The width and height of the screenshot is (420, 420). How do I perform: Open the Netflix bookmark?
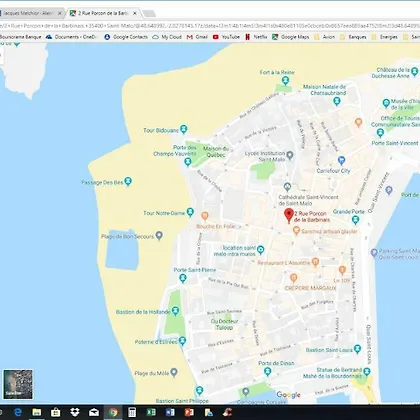click(256, 37)
